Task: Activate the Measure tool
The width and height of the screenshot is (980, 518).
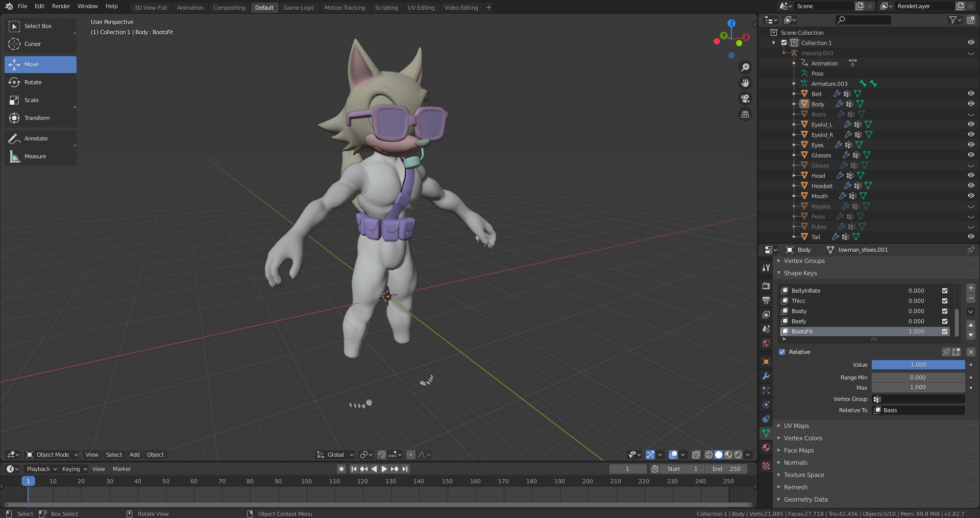Action: coord(35,156)
